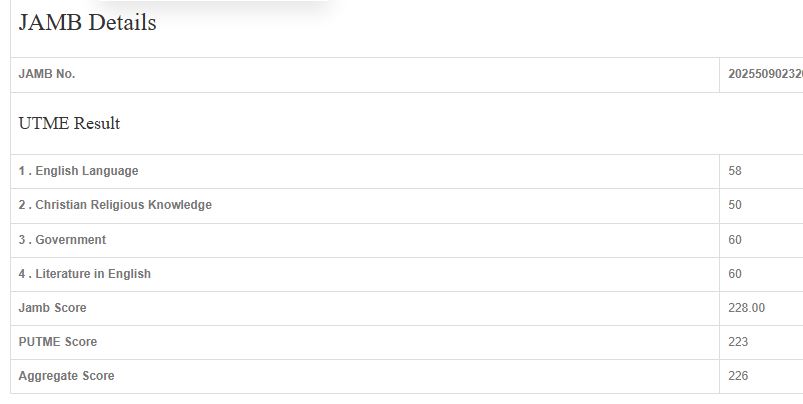Click the score 60 for Literature in English
The height and width of the screenshot is (404, 803).
coord(735,274)
